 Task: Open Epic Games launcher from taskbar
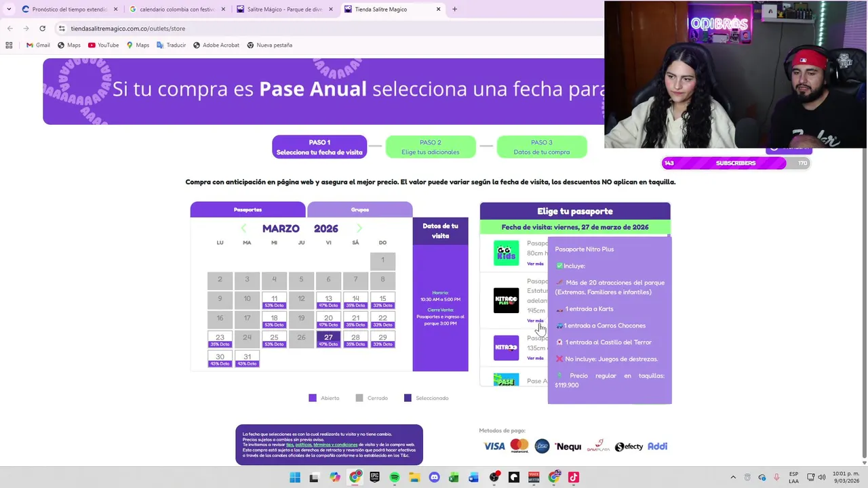click(375, 477)
